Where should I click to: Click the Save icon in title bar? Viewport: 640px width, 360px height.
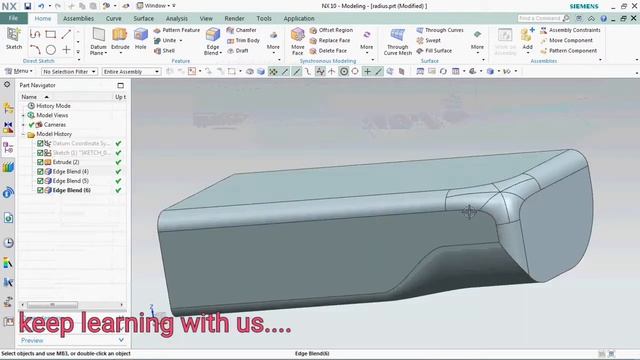pyautogui.click(x=27, y=6)
